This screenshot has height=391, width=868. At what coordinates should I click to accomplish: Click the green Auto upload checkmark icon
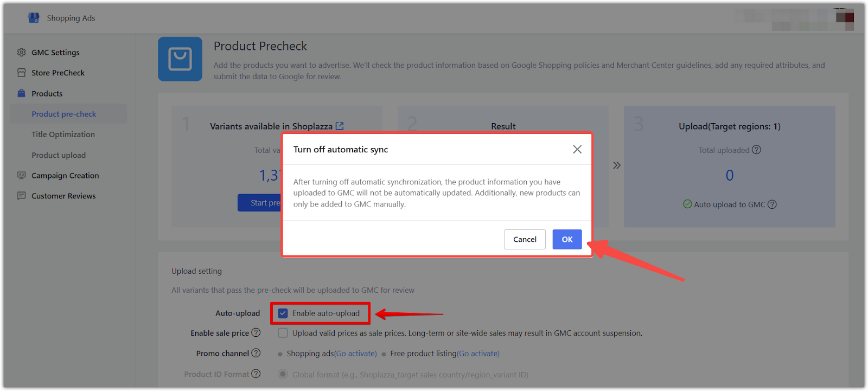tap(687, 204)
